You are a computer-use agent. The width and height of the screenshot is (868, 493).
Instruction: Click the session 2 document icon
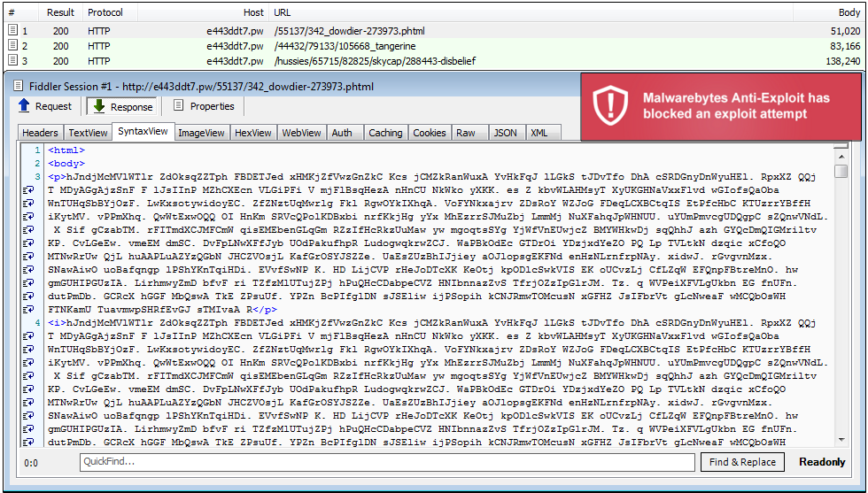12,45
